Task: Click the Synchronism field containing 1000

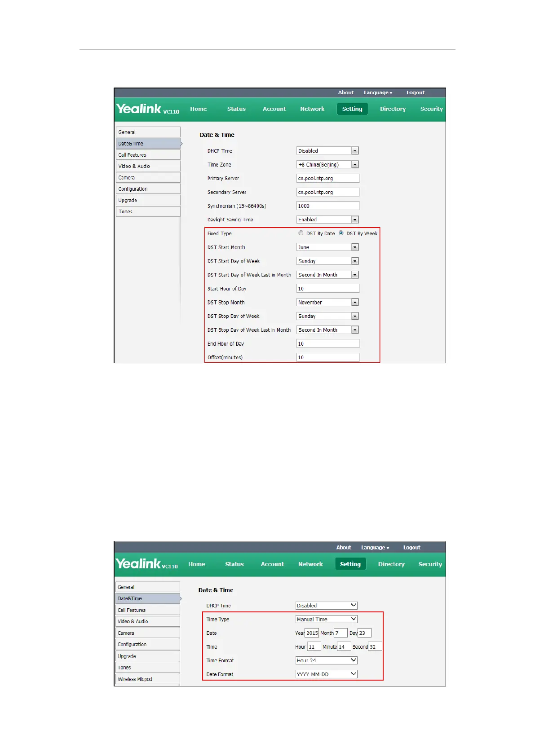Action: (x=328, y=206)
